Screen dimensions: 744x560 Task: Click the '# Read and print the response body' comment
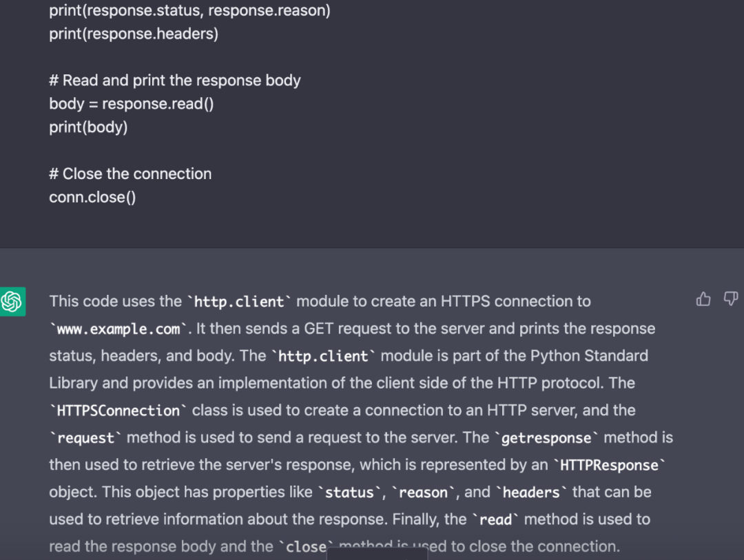(x=175, y=81)
